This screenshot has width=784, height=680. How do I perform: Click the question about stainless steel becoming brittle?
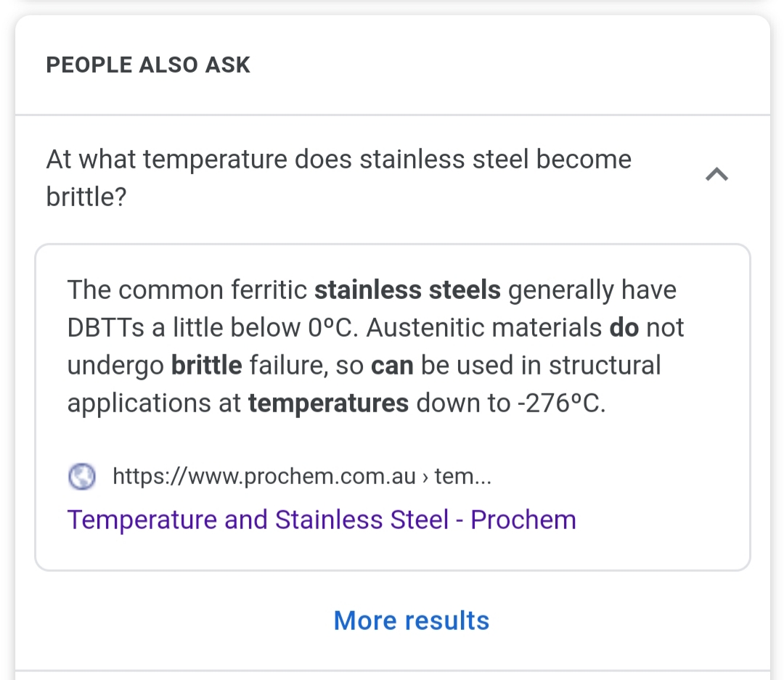coord(338,177)
